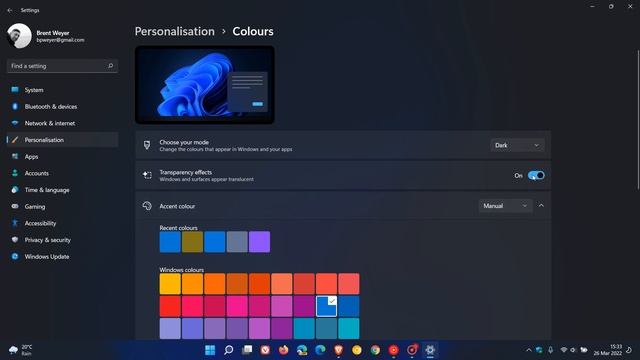Go back using the Settings back arrow
This screenshot has height=360, width=640.
(x=10, y=10)
